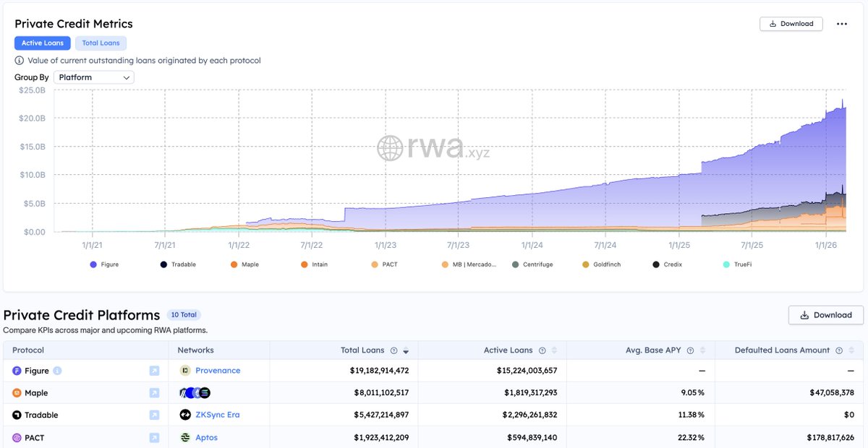
Task: Download the Private Credit Platforms table
Action: (825, 315)
